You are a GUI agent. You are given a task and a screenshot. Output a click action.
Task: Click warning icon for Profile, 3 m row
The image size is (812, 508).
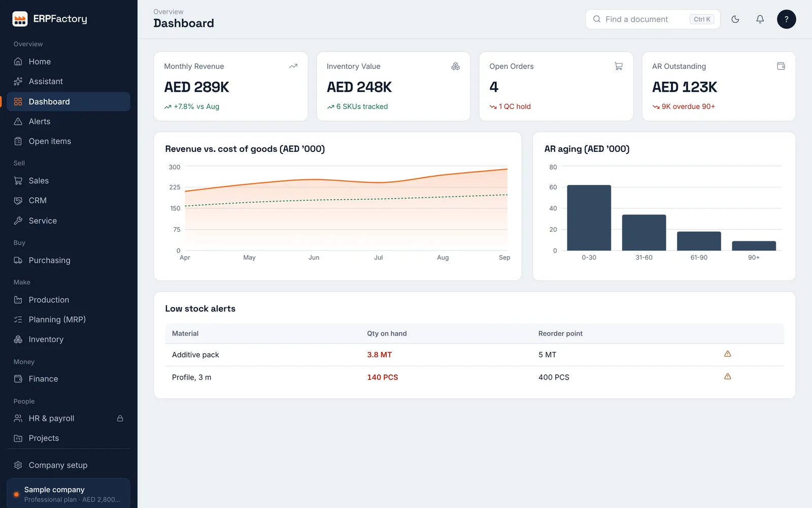(x=727, y=376)
